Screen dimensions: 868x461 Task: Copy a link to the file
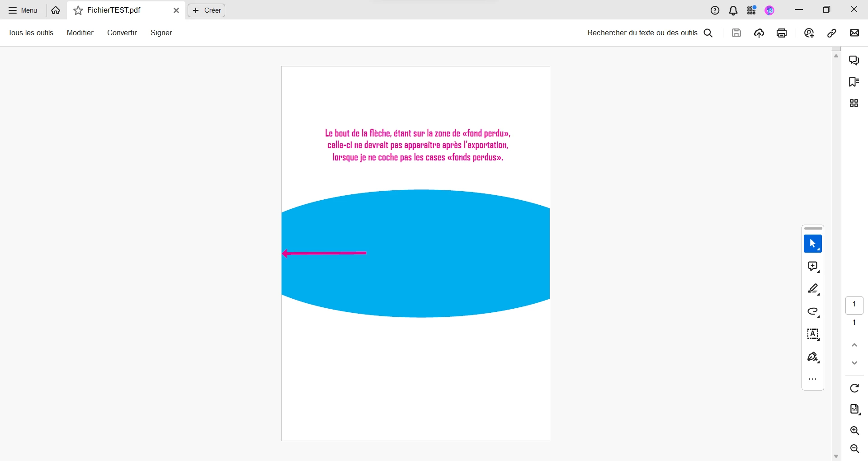832,33
